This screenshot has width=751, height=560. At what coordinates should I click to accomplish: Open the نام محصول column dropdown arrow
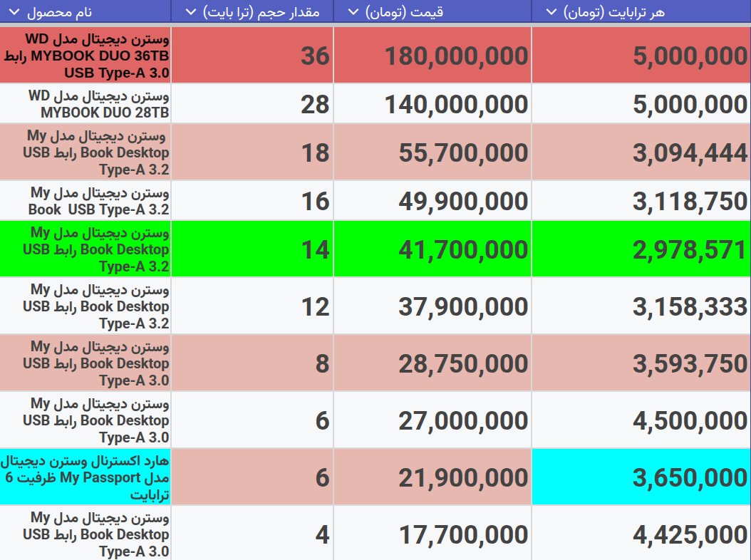tap(14, 11)
